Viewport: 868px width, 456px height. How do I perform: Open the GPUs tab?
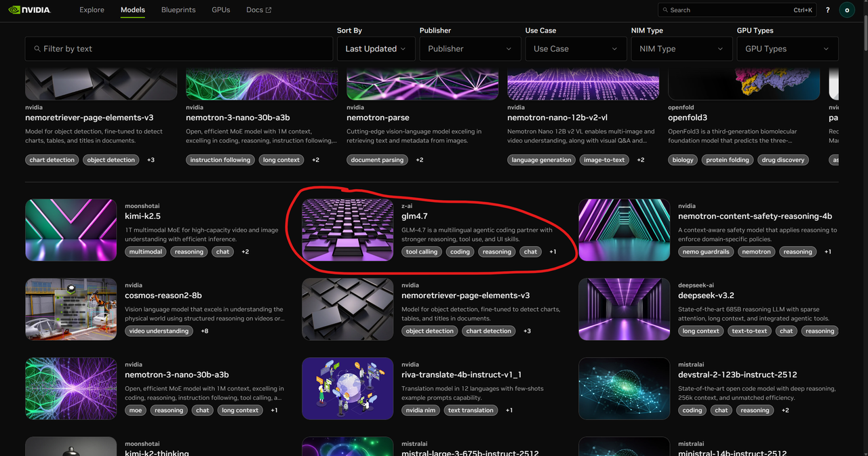pyautogui.click(x=221, y=10)
